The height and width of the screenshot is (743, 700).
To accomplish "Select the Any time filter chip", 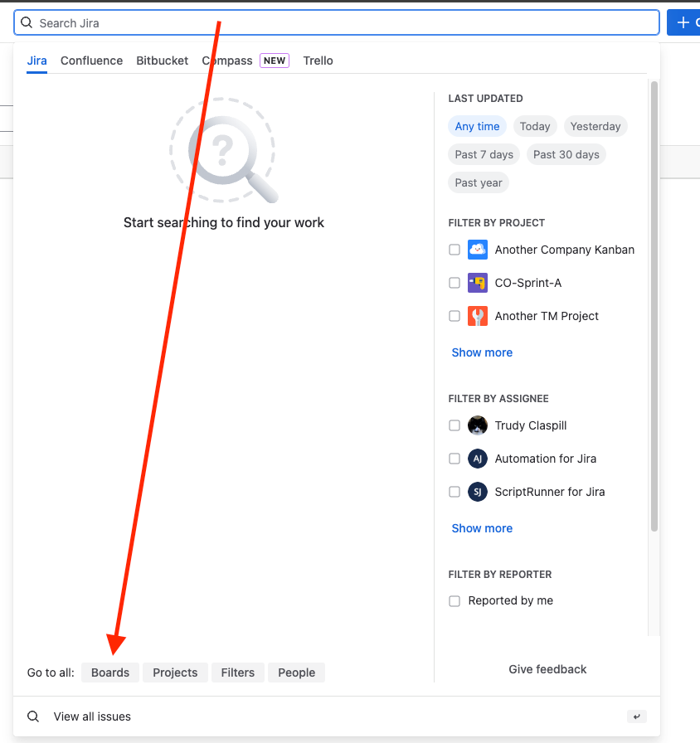I will click(477, 127).
